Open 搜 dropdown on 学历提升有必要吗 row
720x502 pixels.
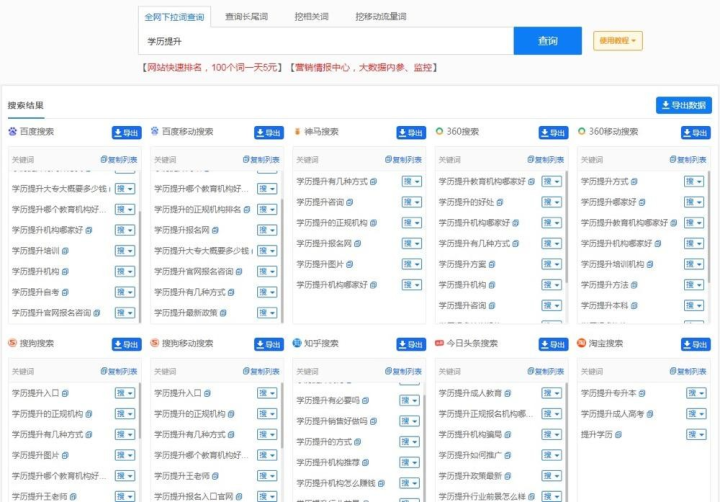click(410, 400)
